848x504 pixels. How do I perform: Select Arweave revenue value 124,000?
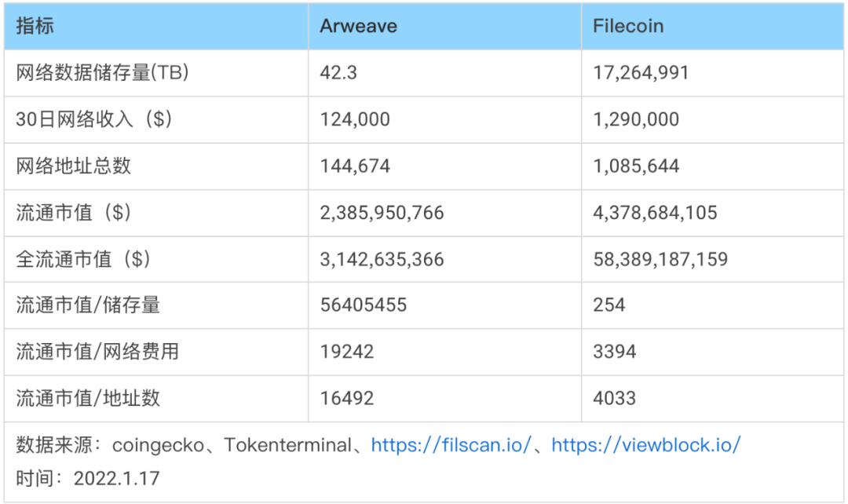(355, 119)
